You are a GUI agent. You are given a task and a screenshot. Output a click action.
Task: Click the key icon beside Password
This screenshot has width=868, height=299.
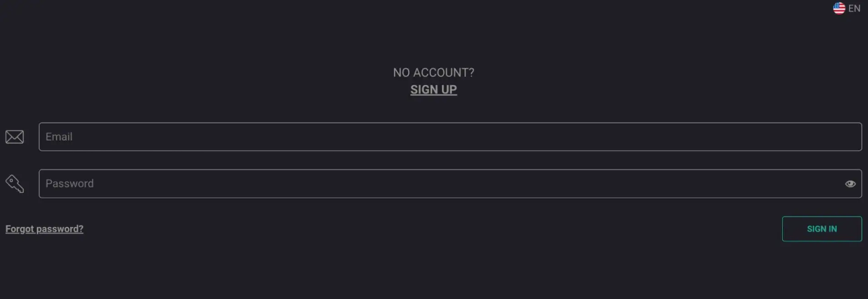15,184
